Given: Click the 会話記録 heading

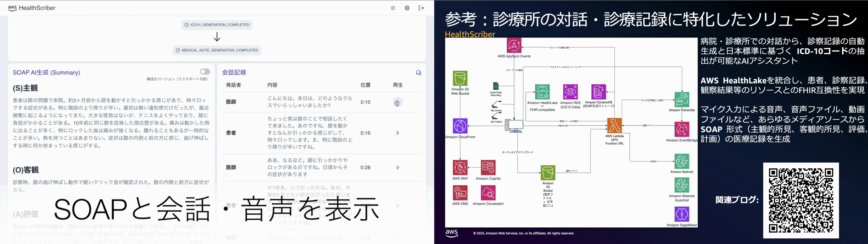Looking at the screenshot, I should [234, 72].
